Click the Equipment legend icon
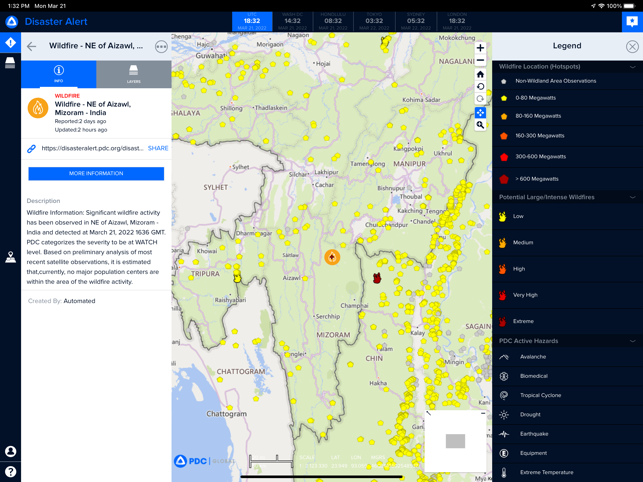643x482 pixels. point(504,453)
